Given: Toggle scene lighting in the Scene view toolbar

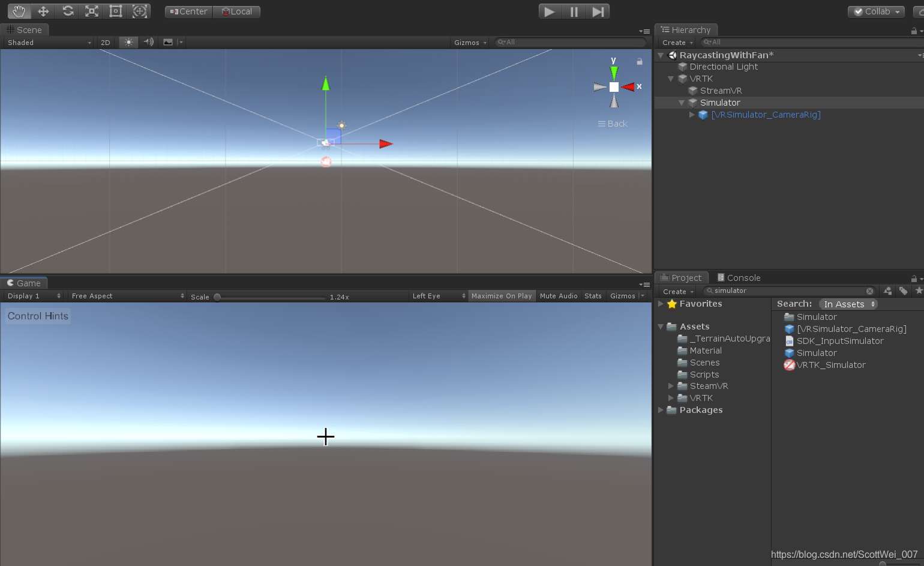Looking at the screenshot, I should click(x=128, y=42).
